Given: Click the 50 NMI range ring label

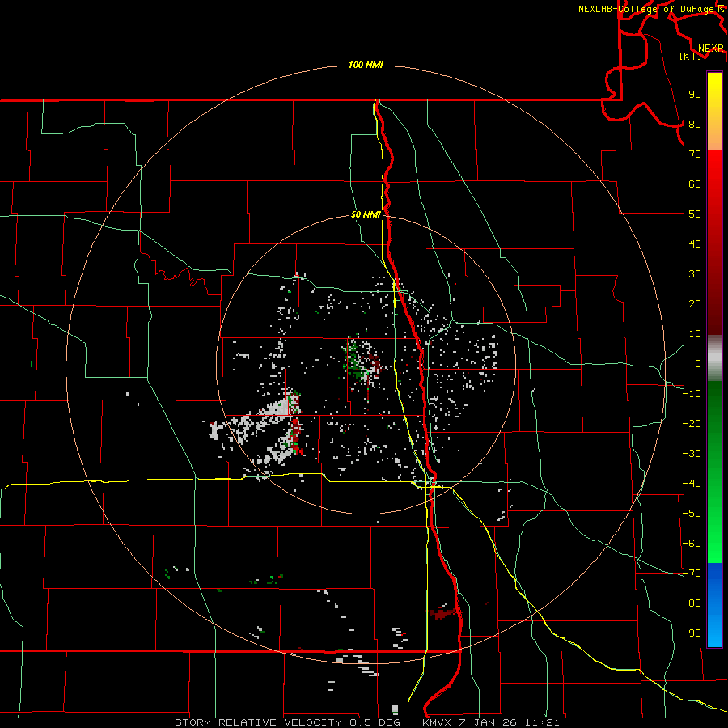Looking at the screenshot, I should [366, 214].
